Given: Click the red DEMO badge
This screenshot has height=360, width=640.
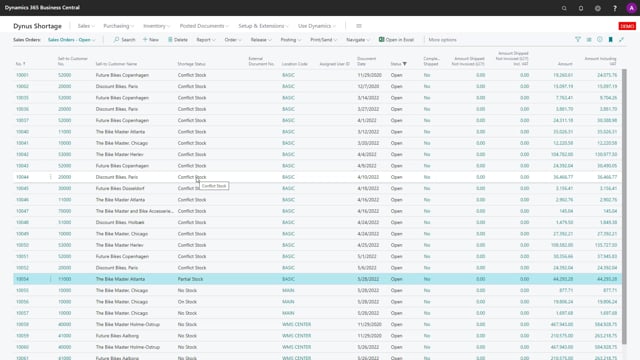Looking at the screenshot, I should pyautogui.click(x=627, y=26).
